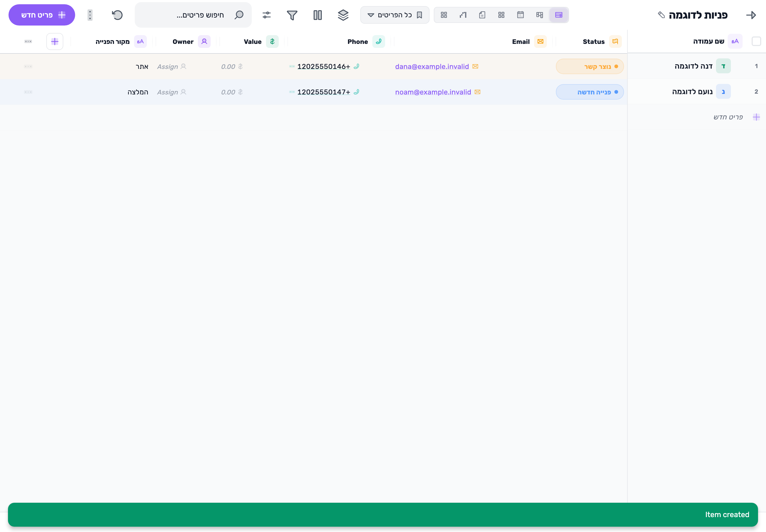Viewport: 766px width, 532px height.
Task: Open the columns visibility icon
Action: click(318, 15)
